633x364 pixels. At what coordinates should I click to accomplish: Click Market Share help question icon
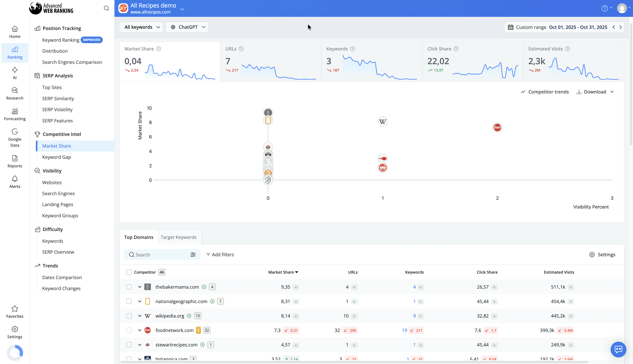pyautogui.click(x=158, y=49)
